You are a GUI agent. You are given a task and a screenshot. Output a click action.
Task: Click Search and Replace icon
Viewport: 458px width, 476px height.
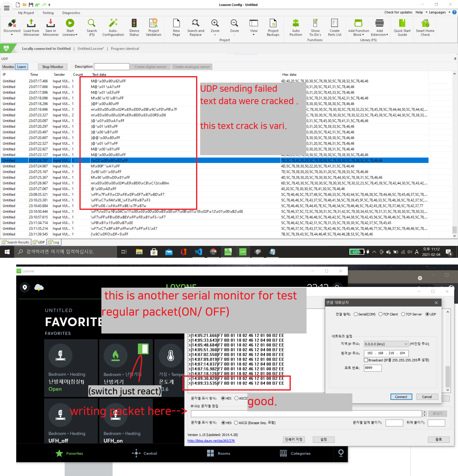coord(195,24)
